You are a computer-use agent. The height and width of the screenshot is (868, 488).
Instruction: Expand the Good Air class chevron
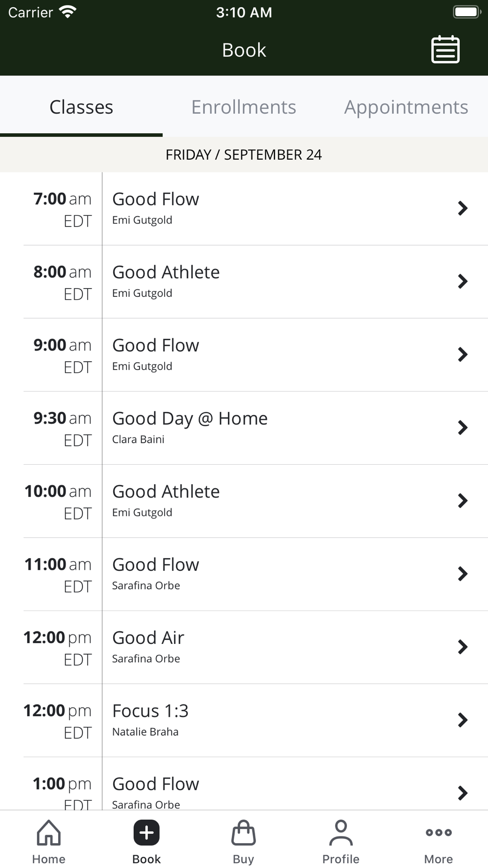[x=462, y=647]
